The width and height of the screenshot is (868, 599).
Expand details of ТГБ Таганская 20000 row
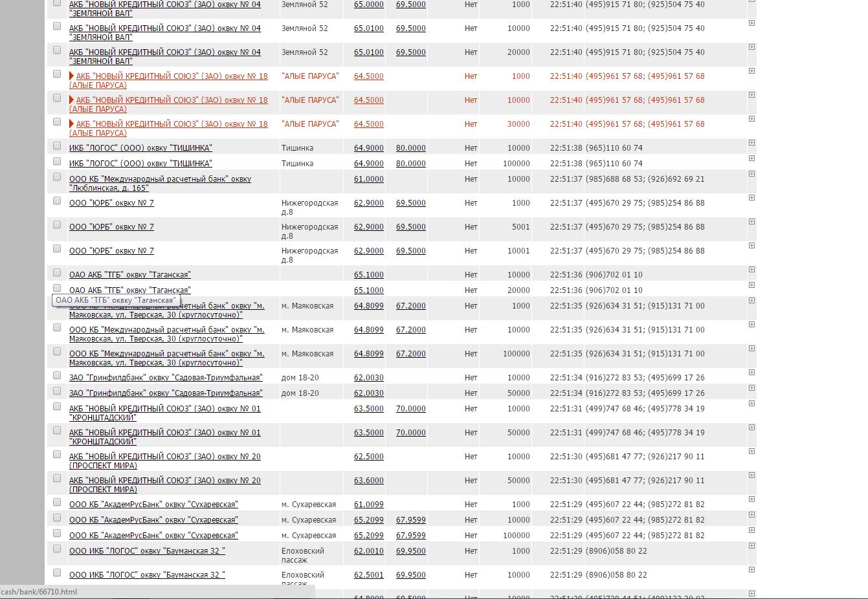click(x=751, y=285)
